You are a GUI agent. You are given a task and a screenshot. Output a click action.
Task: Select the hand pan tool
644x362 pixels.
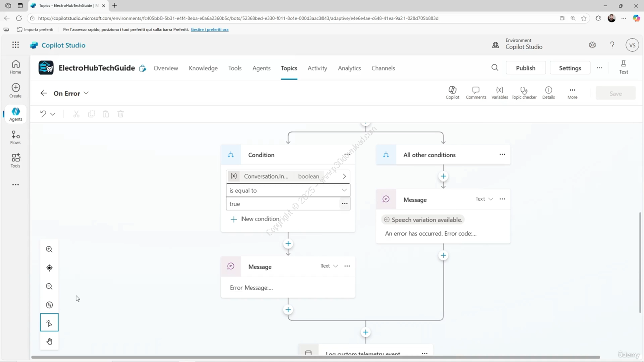pos(49,342)
